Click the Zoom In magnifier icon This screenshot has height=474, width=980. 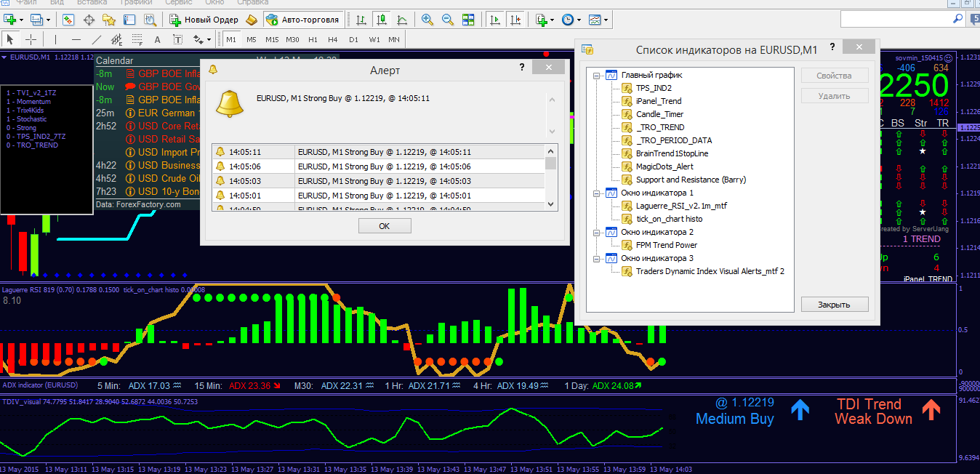pos(427,20)
